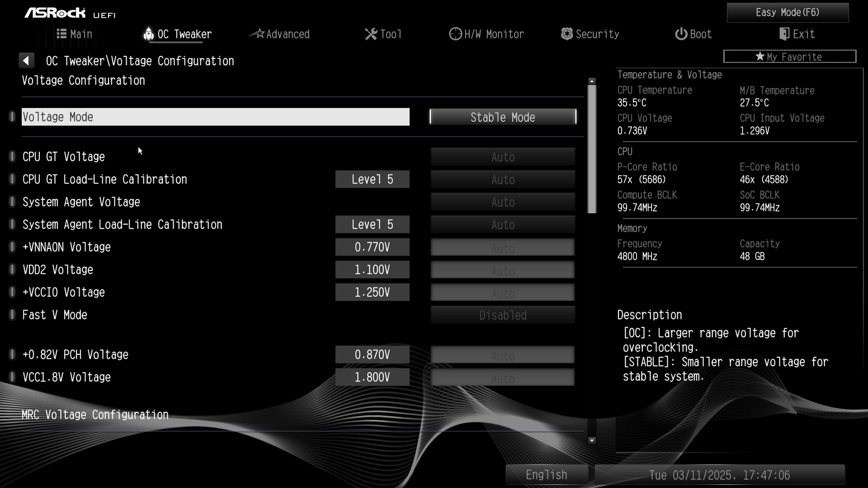Select VCC1.8V Voltage label
Viewport: 868px width, 488px height.
(x=67, y=377)
